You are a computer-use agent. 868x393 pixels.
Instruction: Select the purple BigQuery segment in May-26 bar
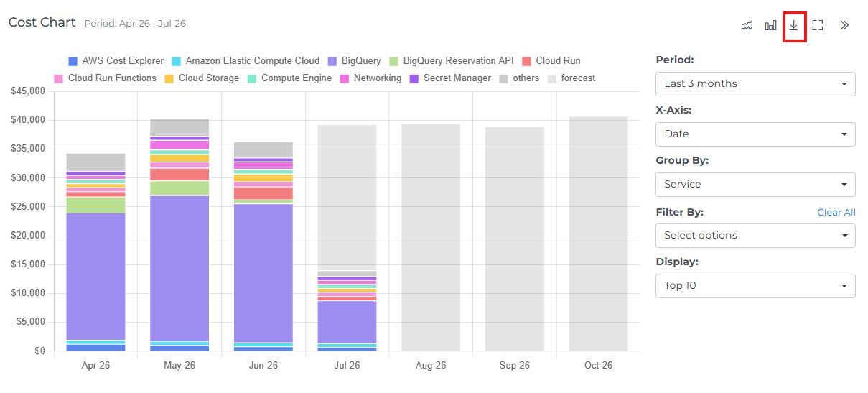pos(179,268)
